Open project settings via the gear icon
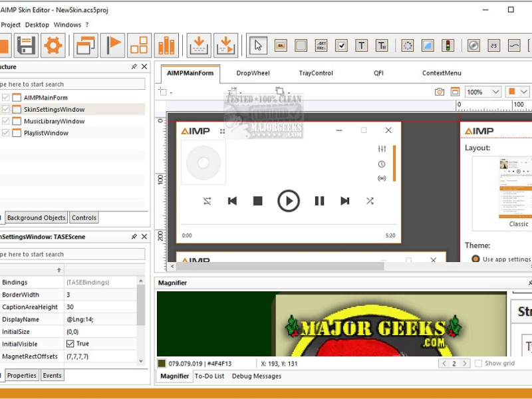The height and width of the screenshot is (399, 532). [53, 45]
